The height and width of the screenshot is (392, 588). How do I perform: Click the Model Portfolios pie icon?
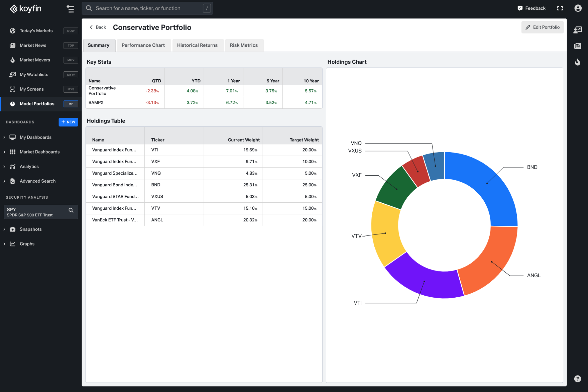[13, 104]
